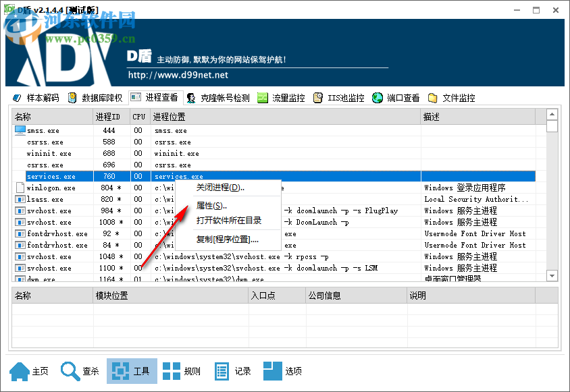Open the 样本解码 tab
570x392 pixels.
pos(36,98)
